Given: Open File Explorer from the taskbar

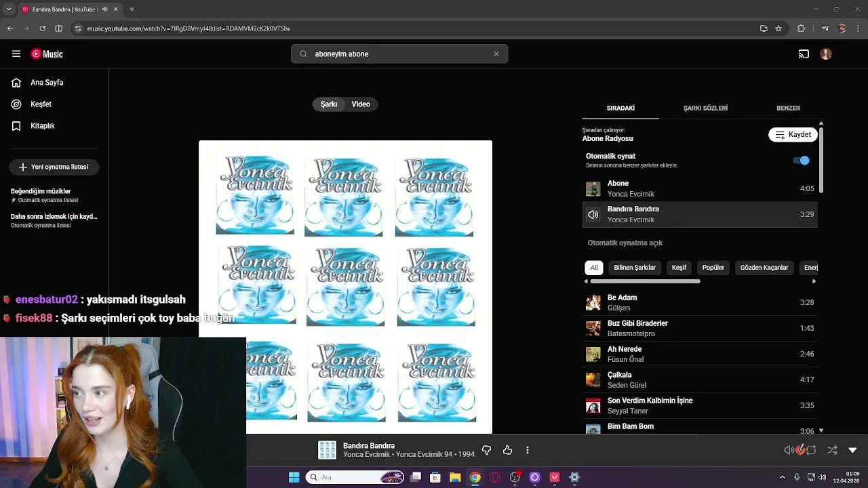Looking at the screenshot, I should click(455, 477).
